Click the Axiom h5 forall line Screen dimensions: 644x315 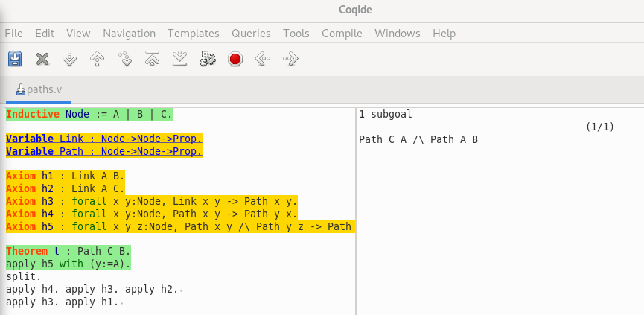(x=180, y=226)
